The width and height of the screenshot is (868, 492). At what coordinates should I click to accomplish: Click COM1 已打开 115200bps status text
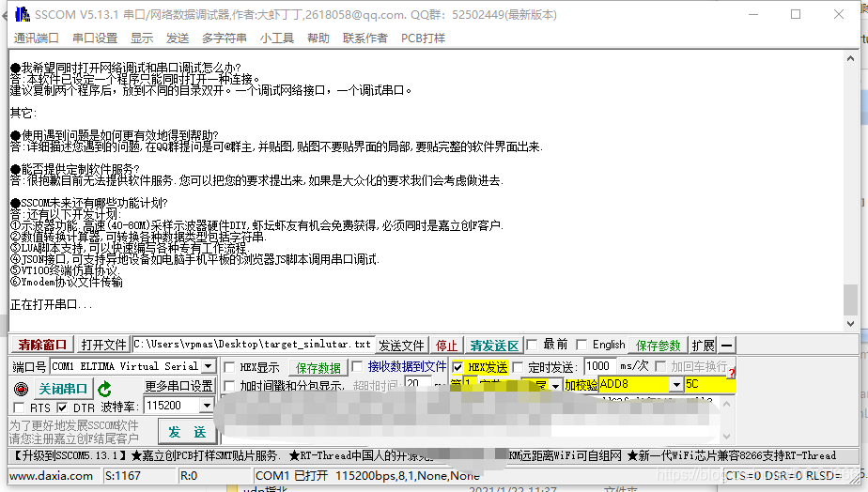coord(367,476)
